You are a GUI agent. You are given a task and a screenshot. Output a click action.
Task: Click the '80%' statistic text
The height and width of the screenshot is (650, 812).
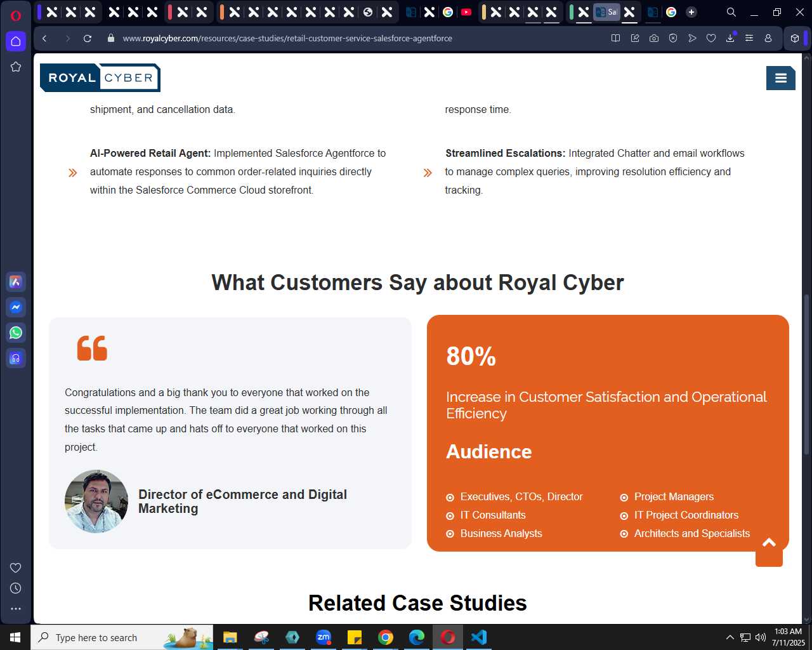click(x=471, y=356)
